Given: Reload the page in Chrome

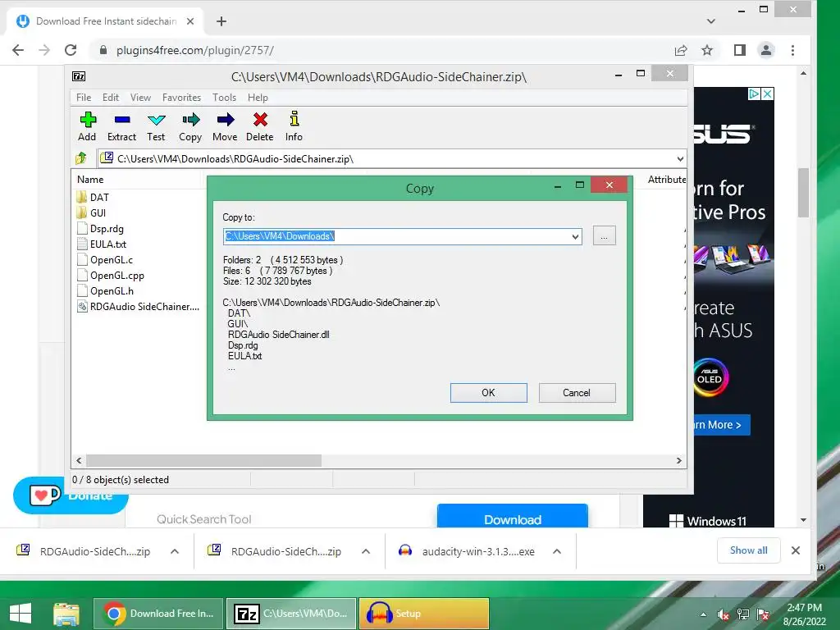Looking at the screenshot, I should coord(71,50).
